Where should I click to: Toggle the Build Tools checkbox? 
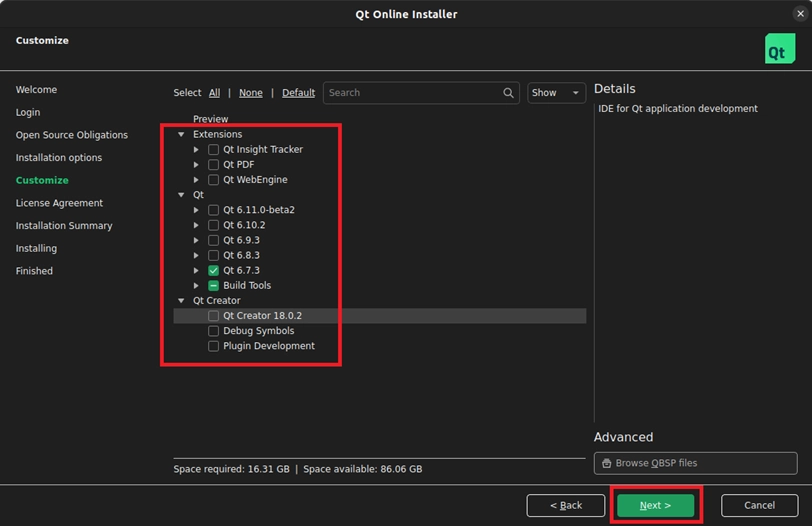click(214, 286)
